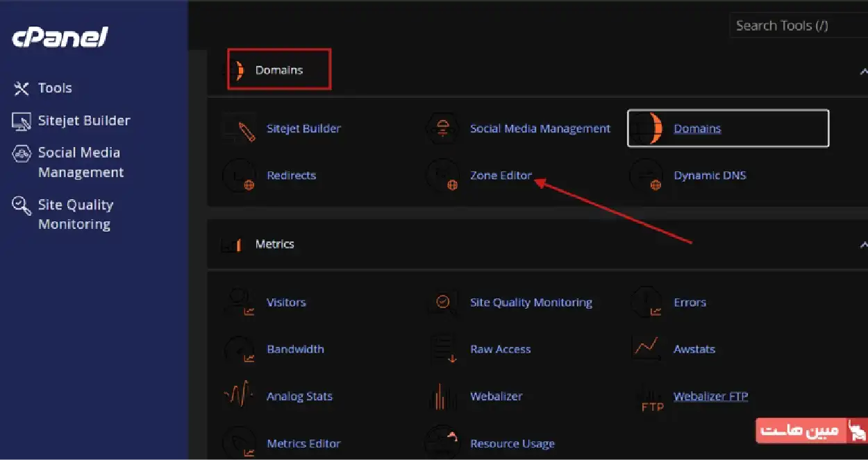
Task: Select Social Media Management in sidebar
Action: click(x=68, y=162)
